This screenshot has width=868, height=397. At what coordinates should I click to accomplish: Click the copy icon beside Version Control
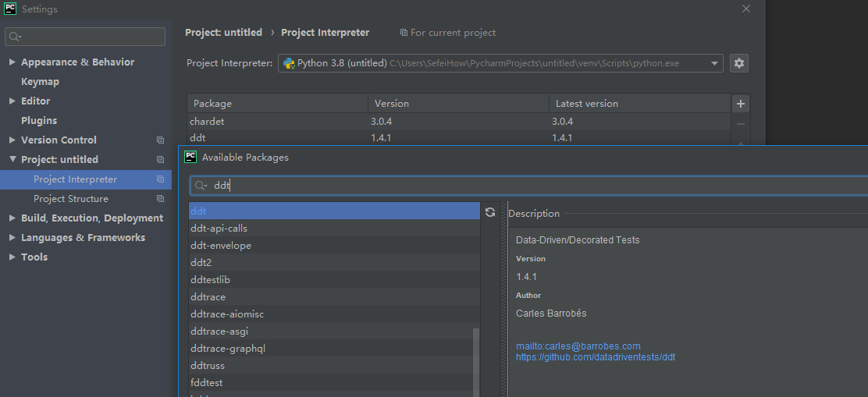(x=160, y=140)
